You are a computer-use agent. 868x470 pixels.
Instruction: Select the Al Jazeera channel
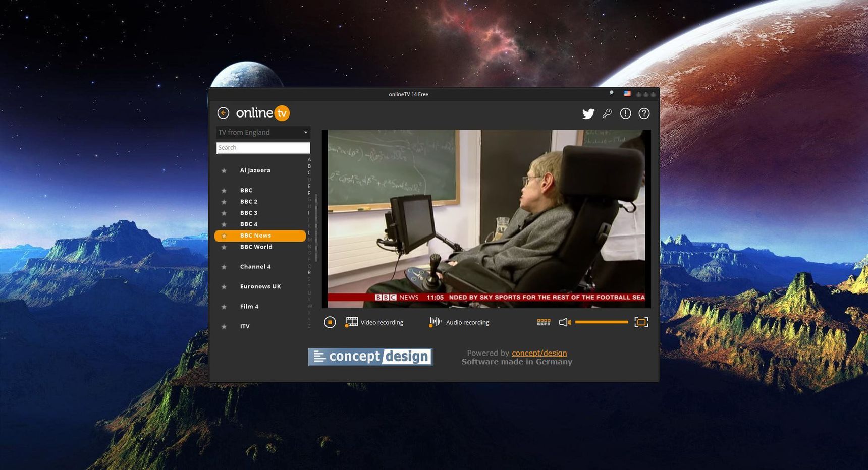255,170
